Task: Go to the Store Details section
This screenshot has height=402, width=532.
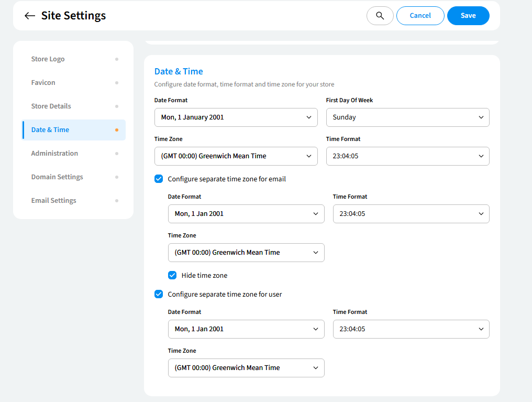Action: 51,106
